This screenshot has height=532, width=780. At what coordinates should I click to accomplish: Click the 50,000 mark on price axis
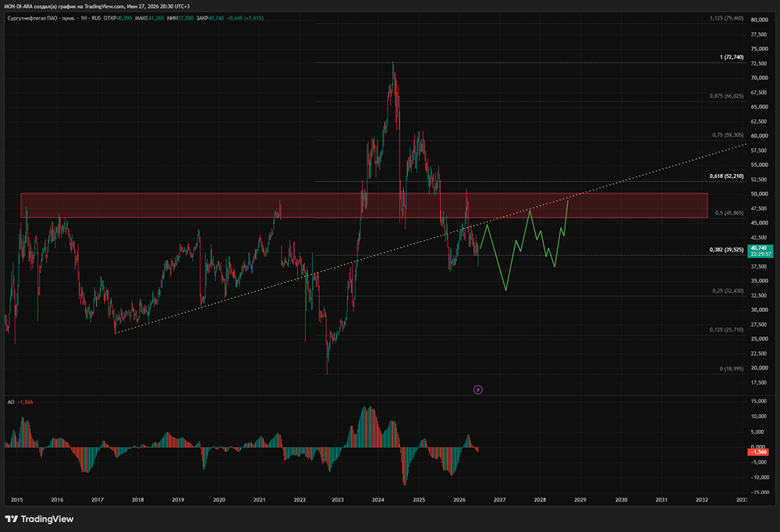click(x=759, y=194)
